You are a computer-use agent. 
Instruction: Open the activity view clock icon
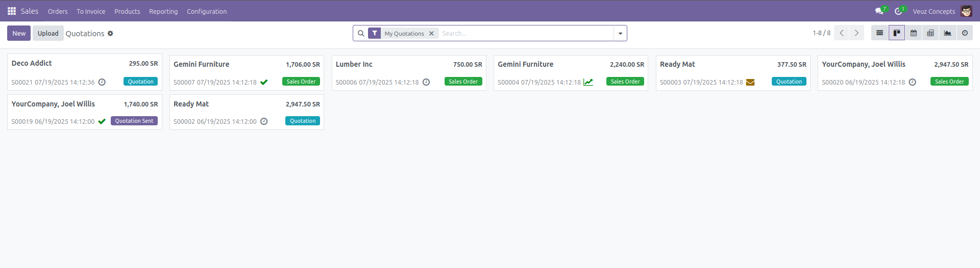click(965, 33)
